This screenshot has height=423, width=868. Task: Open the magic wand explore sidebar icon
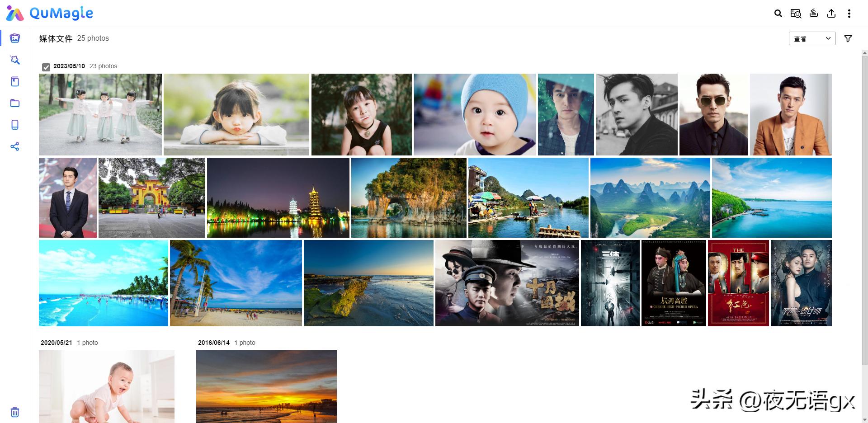15,60
